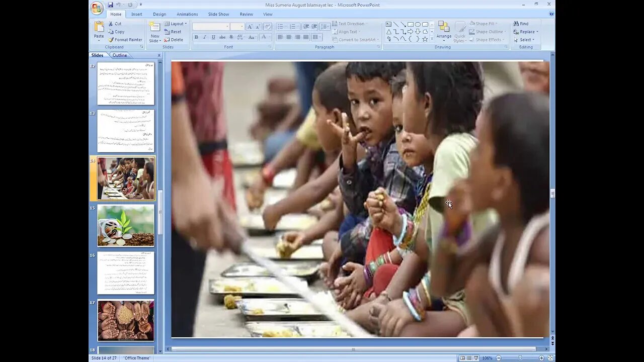
Task: Fit slide to current window icon
Action: coord(549,358)
